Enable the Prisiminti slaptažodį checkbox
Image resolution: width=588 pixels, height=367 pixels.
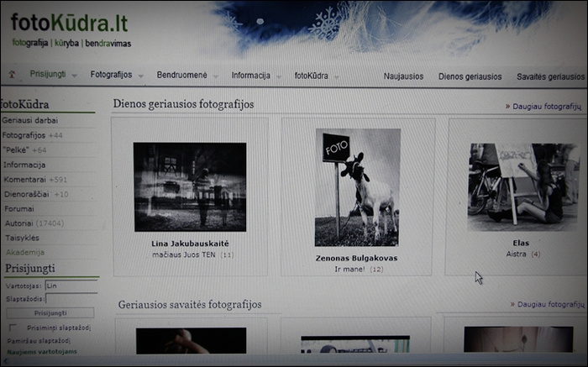(x=13, y=328)
